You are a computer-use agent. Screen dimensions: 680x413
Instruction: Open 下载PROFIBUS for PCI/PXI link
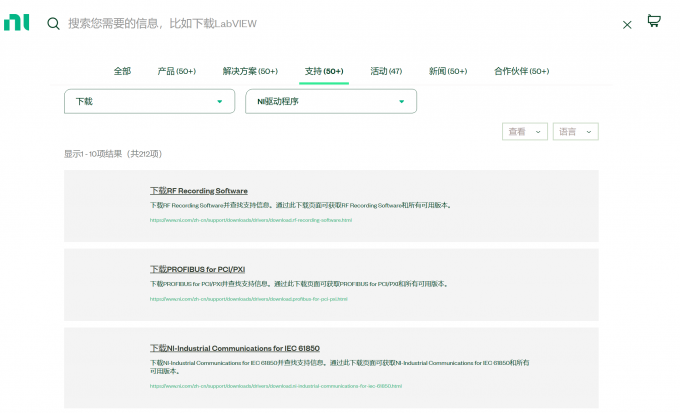pos(197,269)
